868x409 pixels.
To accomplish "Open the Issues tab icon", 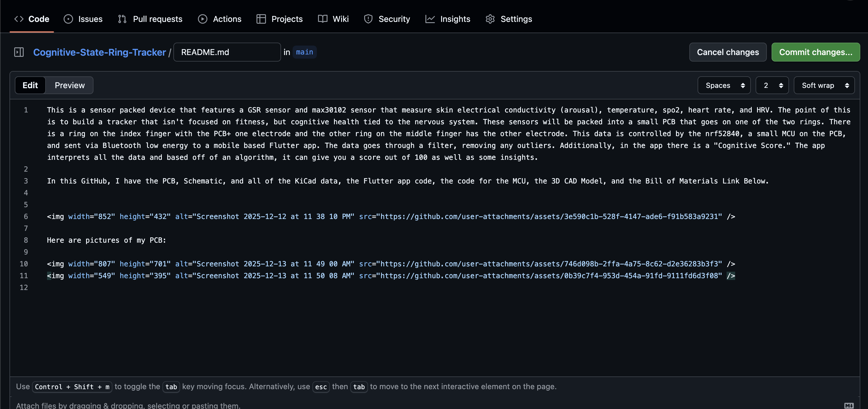I will coord(68,19).
